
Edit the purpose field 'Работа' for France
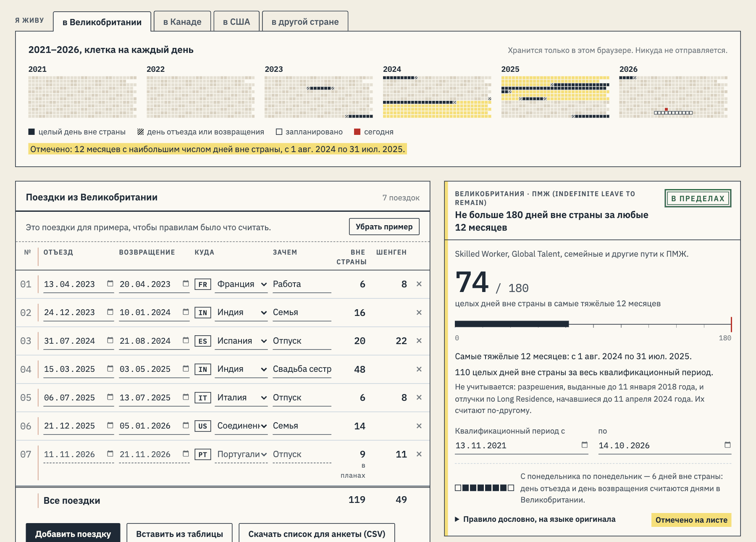click(302, 284)
